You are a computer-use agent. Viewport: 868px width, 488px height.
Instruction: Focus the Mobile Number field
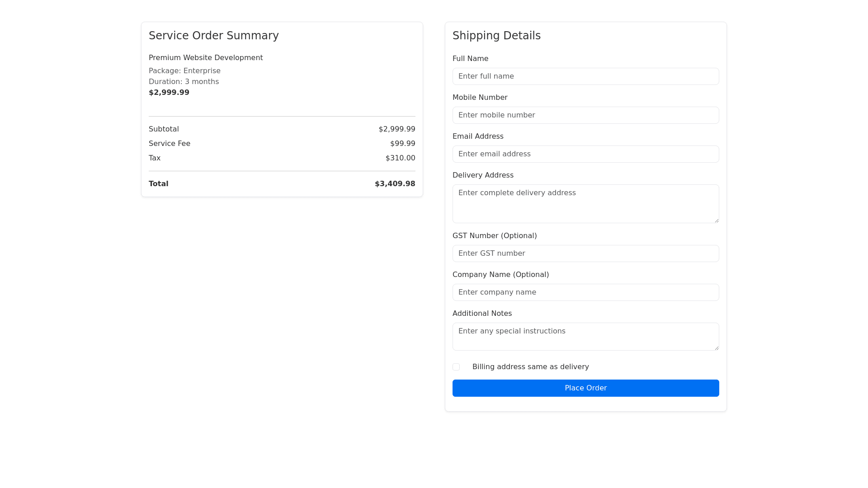(x=585, y=115)
